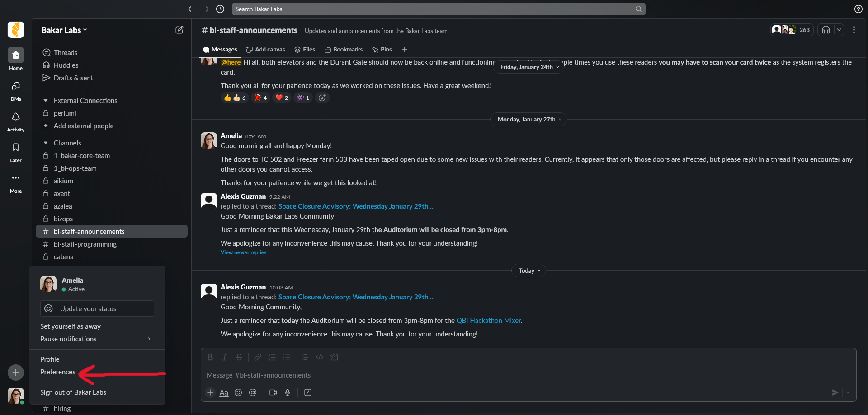Collapse the Channels section

[x=45, y=143]
